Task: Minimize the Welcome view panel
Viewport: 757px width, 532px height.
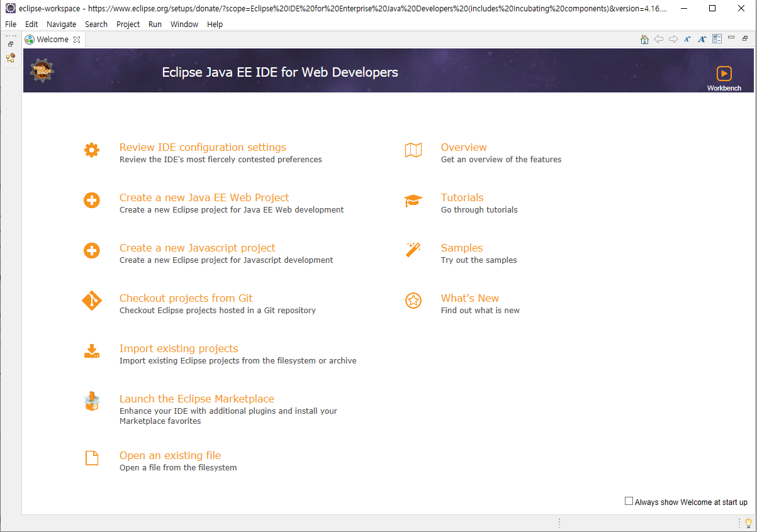Action: tap(731, 38)
